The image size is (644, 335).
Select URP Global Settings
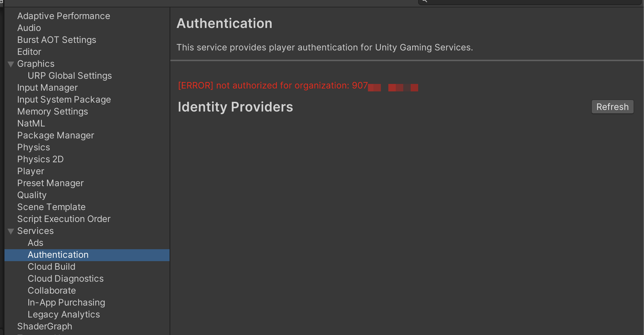[70, 76]
